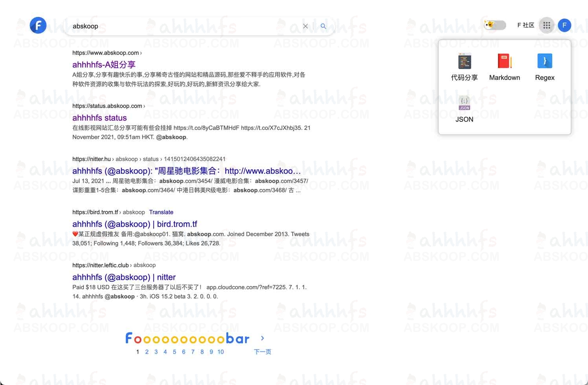Open the Regex tool icon

[544, 61]
